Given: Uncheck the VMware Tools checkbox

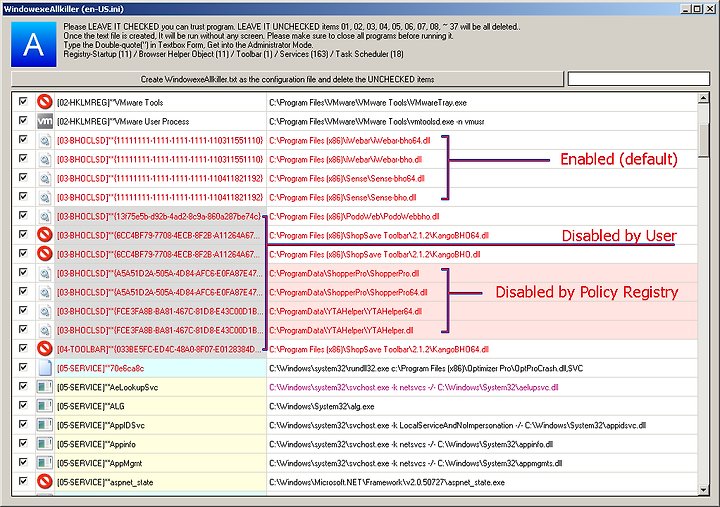Looking at the screenshot, I should [23, 101].
